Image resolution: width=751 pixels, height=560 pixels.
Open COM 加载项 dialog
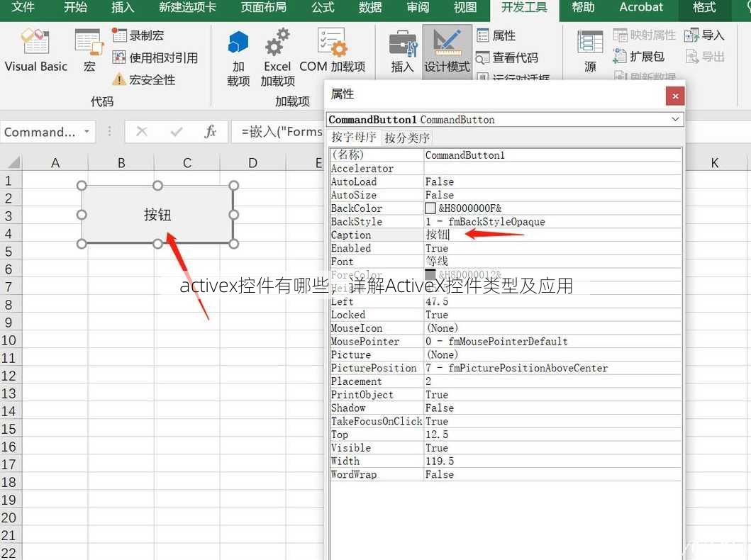(x=332, y=51)
